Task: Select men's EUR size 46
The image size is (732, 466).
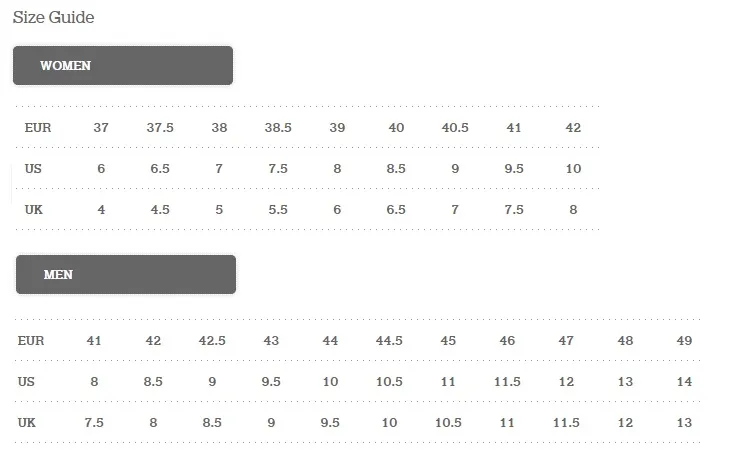Action: pos(507,340)
